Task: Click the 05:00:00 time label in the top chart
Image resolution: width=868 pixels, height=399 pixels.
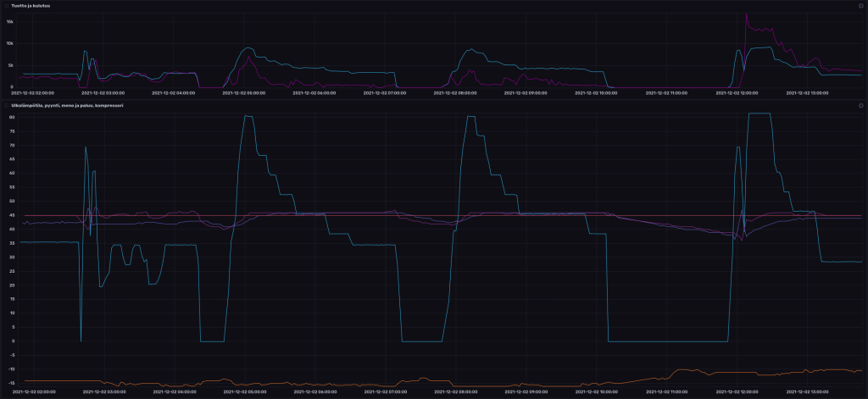Action: pos(244,92)
